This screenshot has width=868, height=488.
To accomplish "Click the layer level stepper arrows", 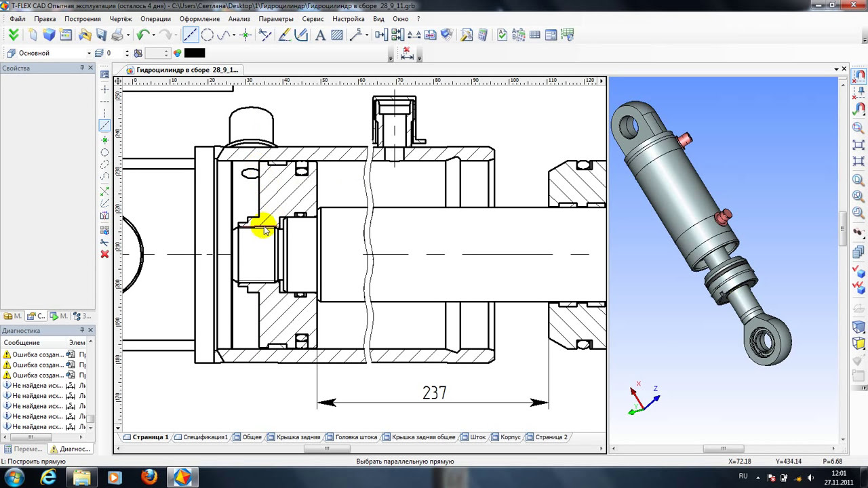I will coord(127,53).
